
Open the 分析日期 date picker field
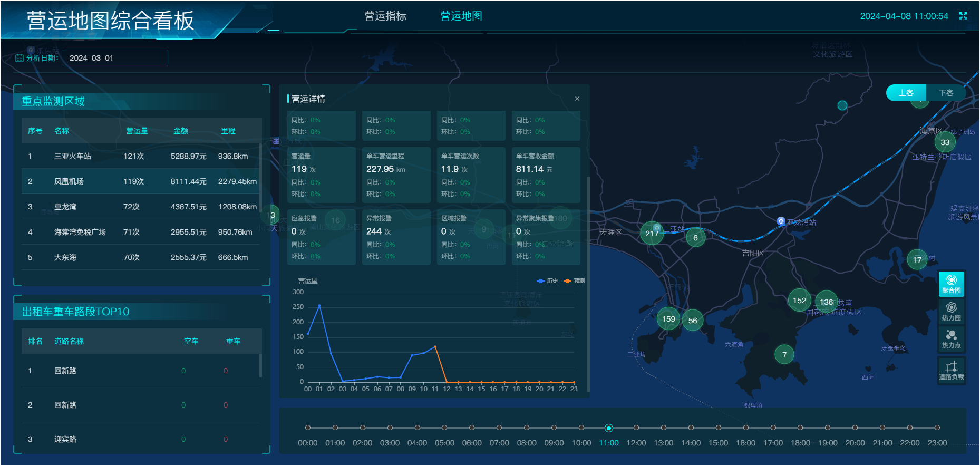click(x=115, y=58)
